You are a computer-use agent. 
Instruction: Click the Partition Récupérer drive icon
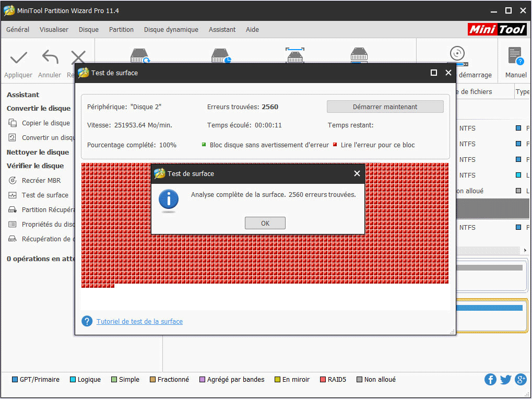13,209
